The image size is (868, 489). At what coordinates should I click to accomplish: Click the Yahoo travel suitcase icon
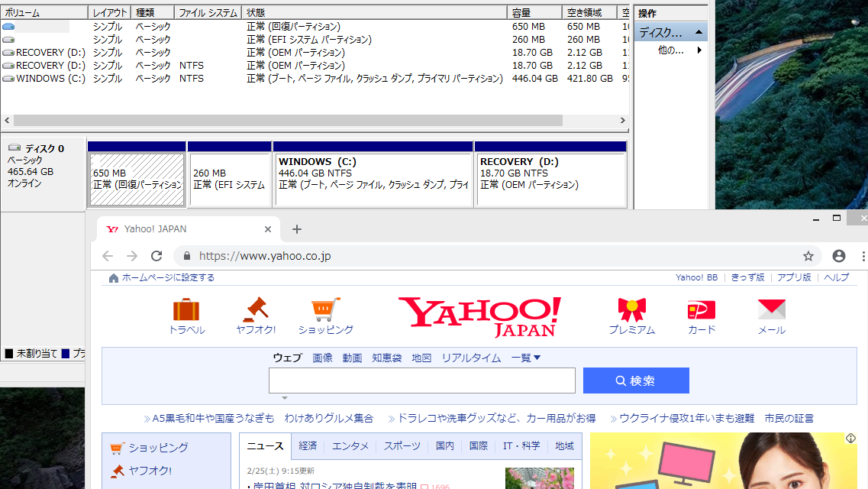coord(186,309)
